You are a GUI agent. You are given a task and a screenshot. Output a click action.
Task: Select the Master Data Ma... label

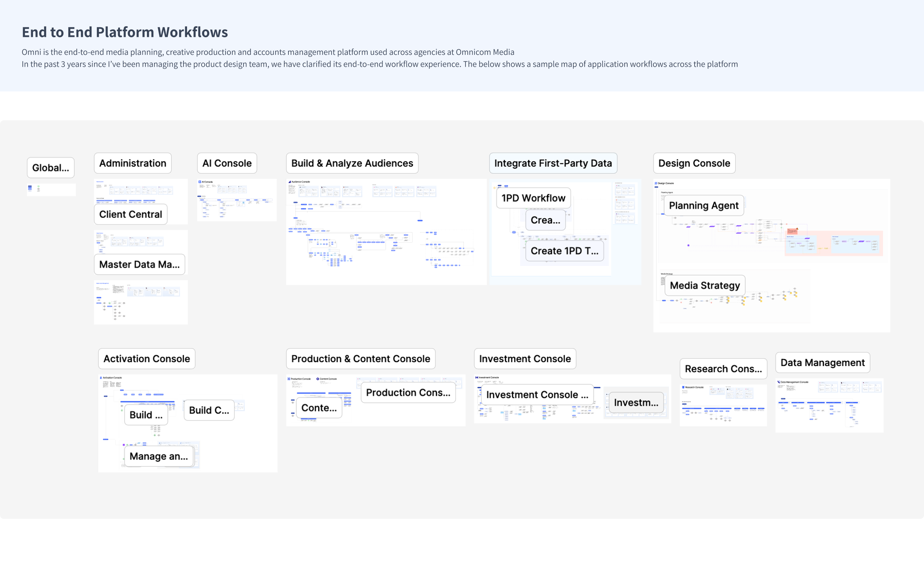tap(139, 264)
